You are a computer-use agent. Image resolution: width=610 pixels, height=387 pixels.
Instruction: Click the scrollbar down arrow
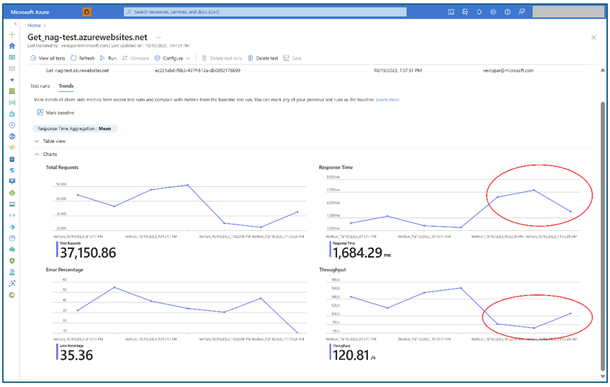click(603, 376)
